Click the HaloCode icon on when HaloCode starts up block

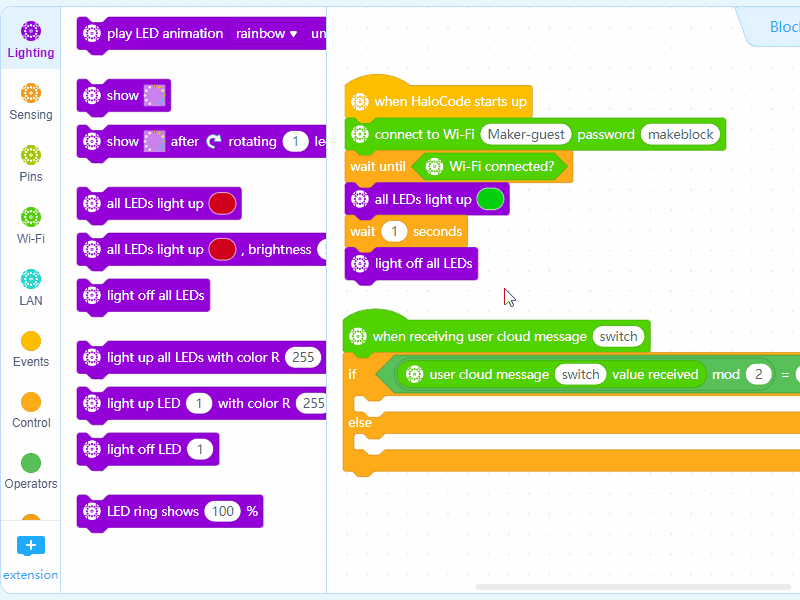point(360,102)
